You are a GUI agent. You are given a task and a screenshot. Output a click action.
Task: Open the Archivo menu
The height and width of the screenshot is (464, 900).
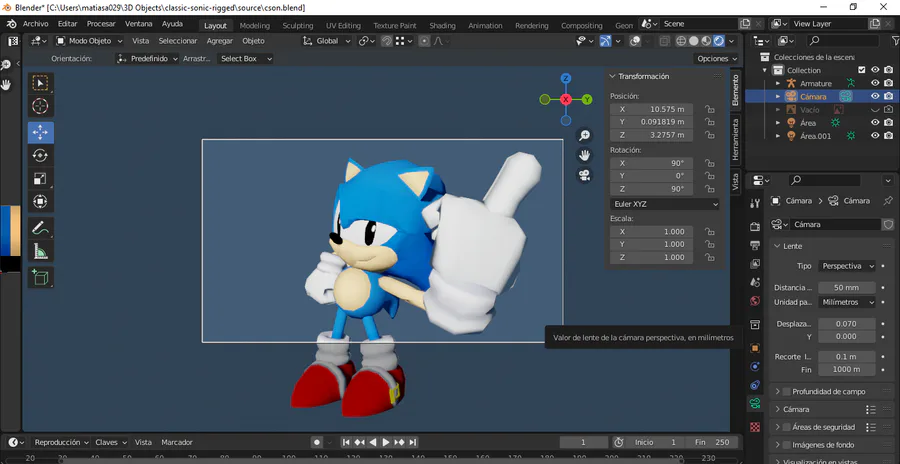(36, 24)
